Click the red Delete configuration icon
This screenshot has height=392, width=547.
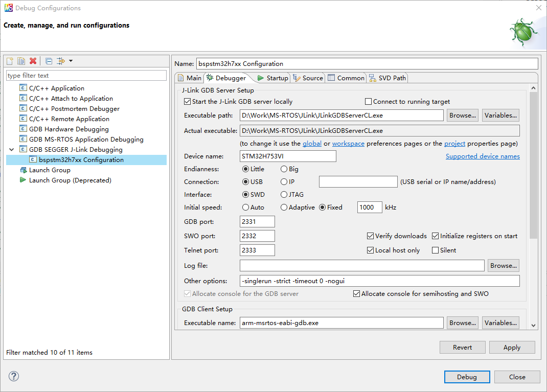(x=33, y=61)
